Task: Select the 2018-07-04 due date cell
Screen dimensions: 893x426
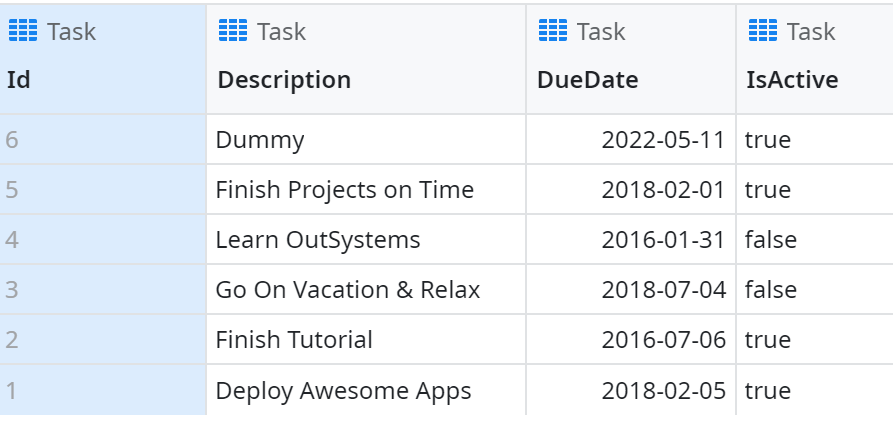Action: 662,290
